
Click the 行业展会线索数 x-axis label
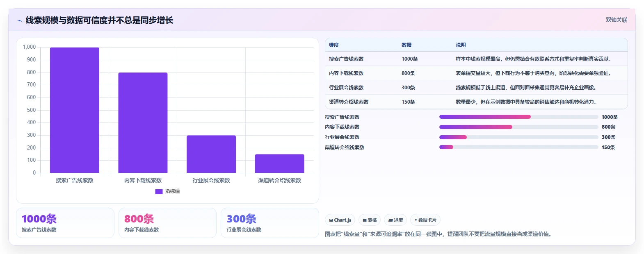coord(211,180)
